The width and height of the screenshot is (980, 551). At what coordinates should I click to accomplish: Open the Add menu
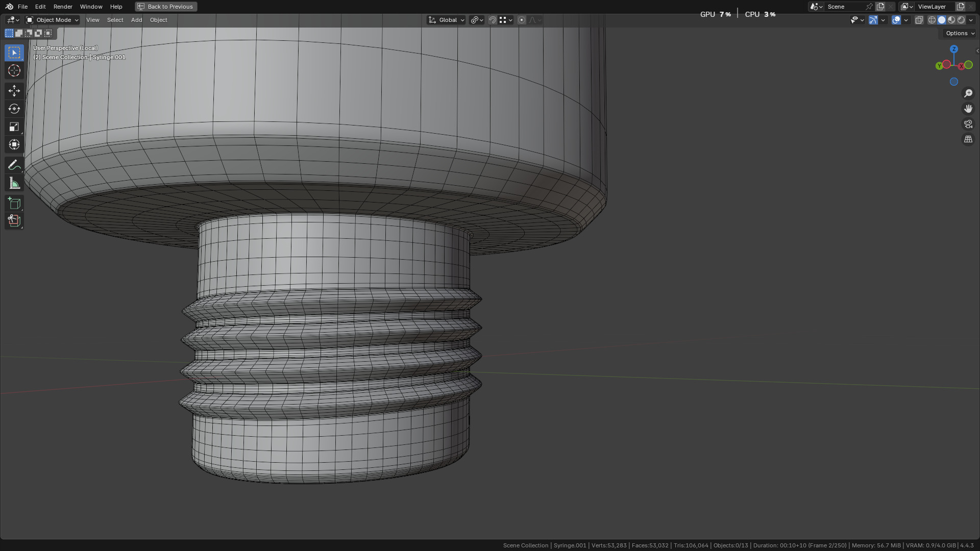pos(136,20)
